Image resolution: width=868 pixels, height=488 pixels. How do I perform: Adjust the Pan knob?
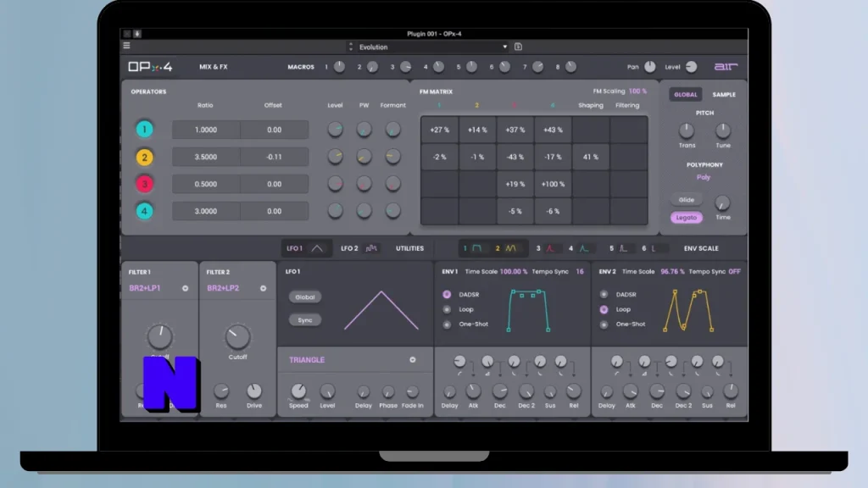650,67
